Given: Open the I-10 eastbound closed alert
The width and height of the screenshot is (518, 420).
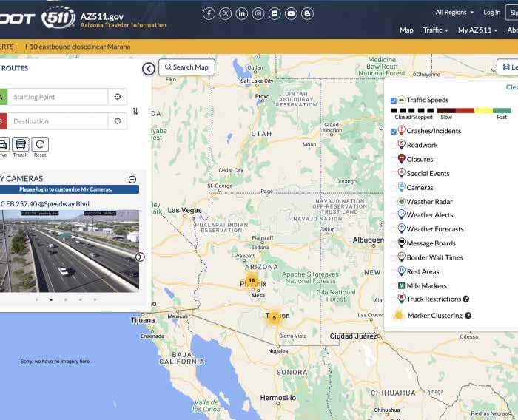Looking at the screenshot, I should point(78,47).
